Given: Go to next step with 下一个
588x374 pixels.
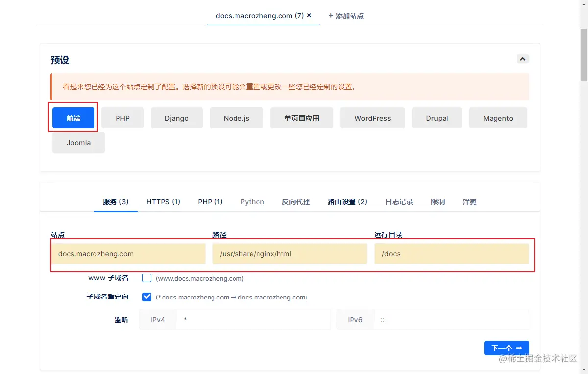Looking at the screenshot, I should tap(507, 348).
